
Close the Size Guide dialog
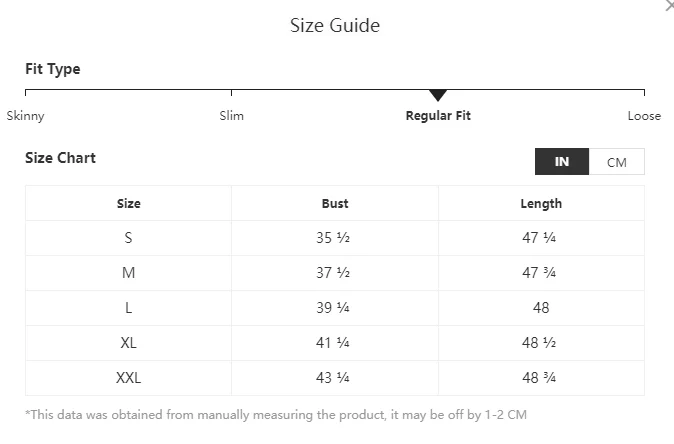pos(670,5)
